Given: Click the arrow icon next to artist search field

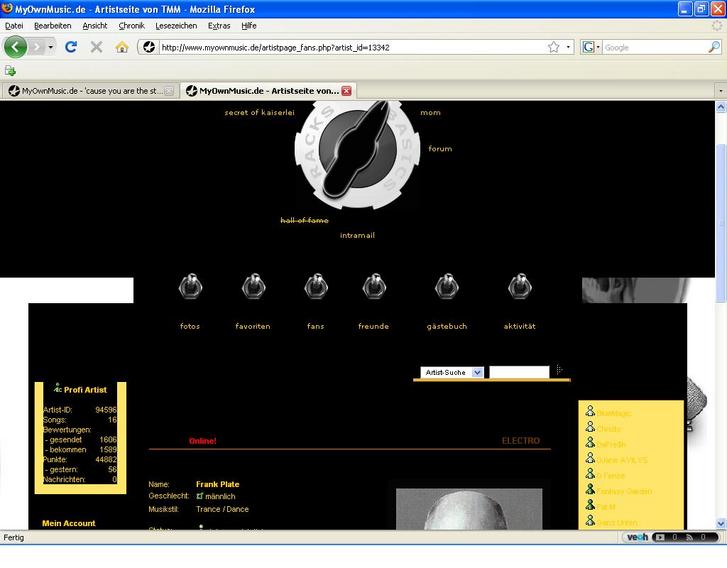Looking at the screenshot, I should coord(559,371).
